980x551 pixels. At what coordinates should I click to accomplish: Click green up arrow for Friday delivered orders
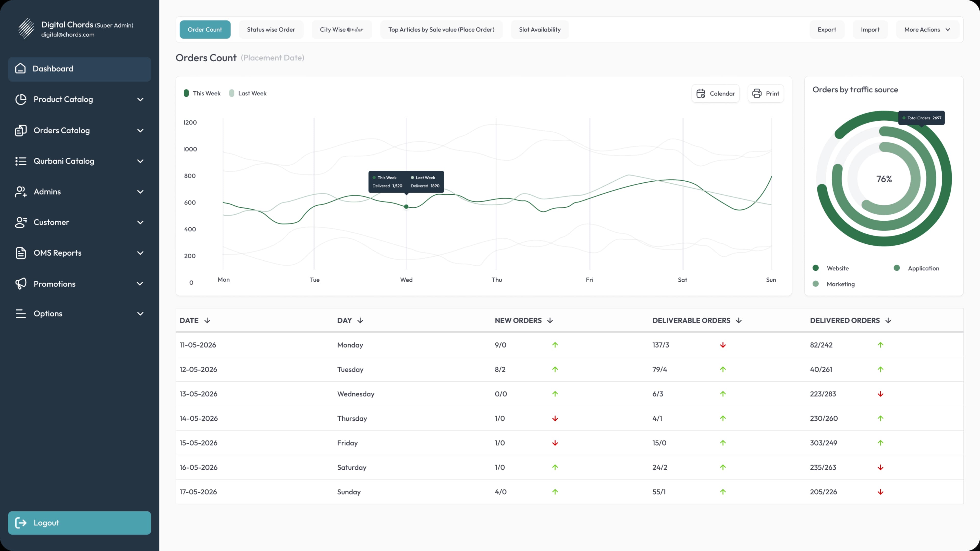pyautogui.click(x=880, y=443)
